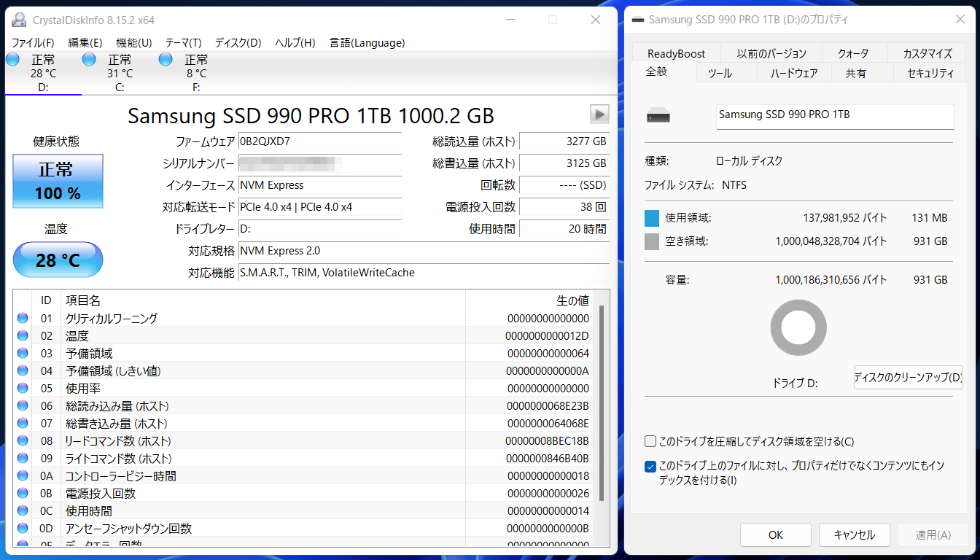
Task: Click the drive icon in Properties 全般 tab
Action: [658, 116]
